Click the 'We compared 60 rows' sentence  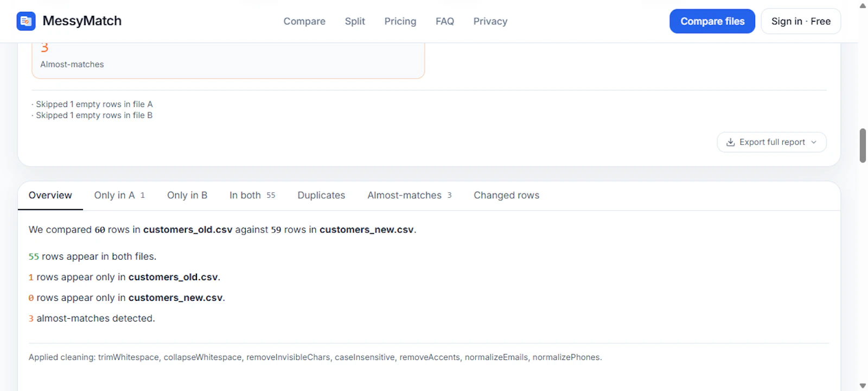pyautogui.click(x=222, y=230)
